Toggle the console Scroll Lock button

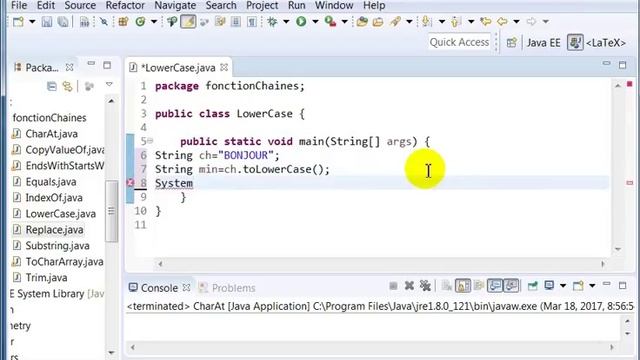463,286
